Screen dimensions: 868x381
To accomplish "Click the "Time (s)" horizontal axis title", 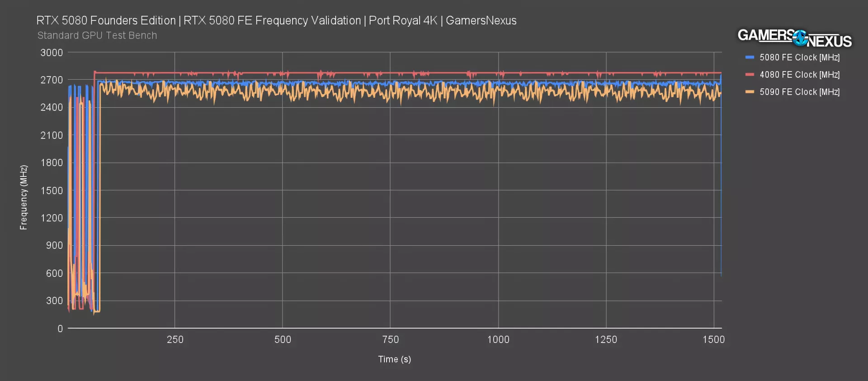I will [394, 359].
